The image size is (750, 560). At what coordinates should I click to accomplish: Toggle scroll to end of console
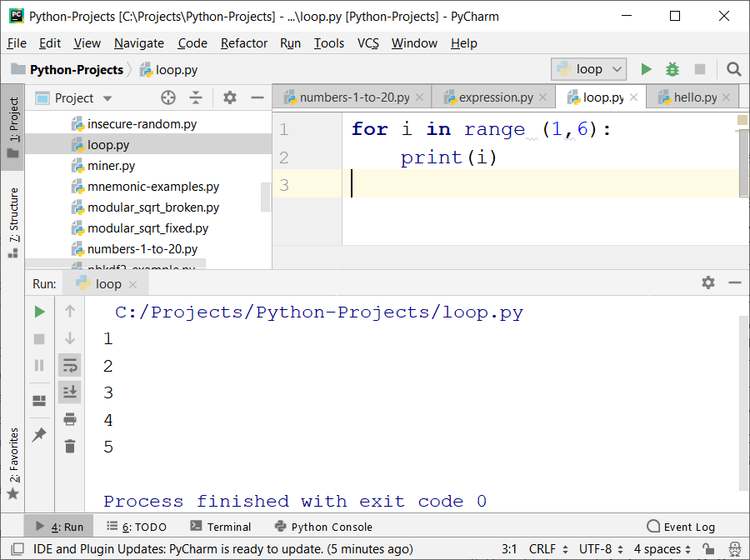tap(70, 392)
